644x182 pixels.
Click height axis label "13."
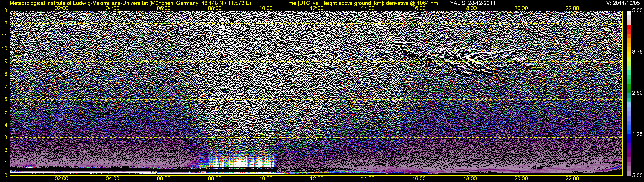pos(5,10)
